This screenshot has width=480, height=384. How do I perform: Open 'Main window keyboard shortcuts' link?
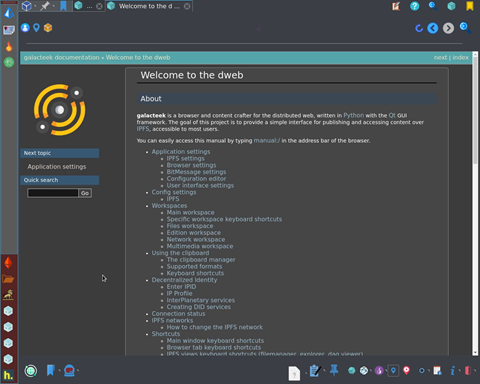coord(215,341)
